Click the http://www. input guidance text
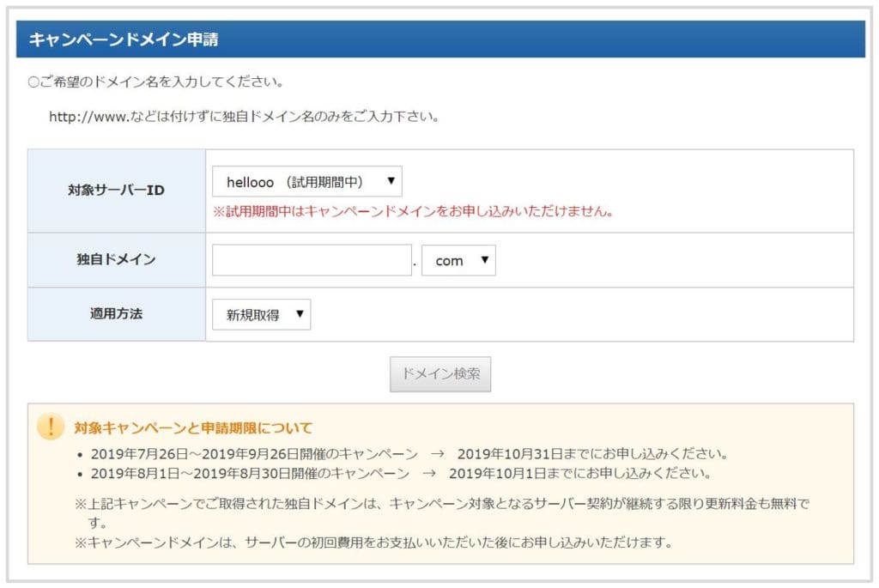The width and height of the screenshot is (879, 588). [245, 116]
